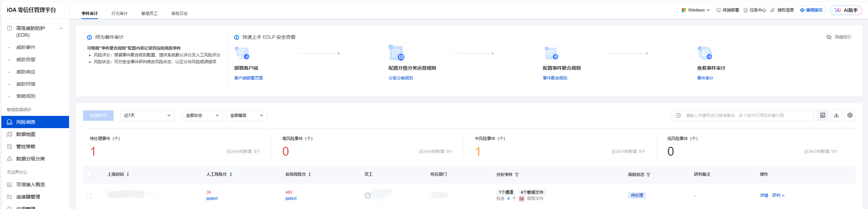Open the 近7天 time range dropdown
Screen dimensions: 868x209
147,116
